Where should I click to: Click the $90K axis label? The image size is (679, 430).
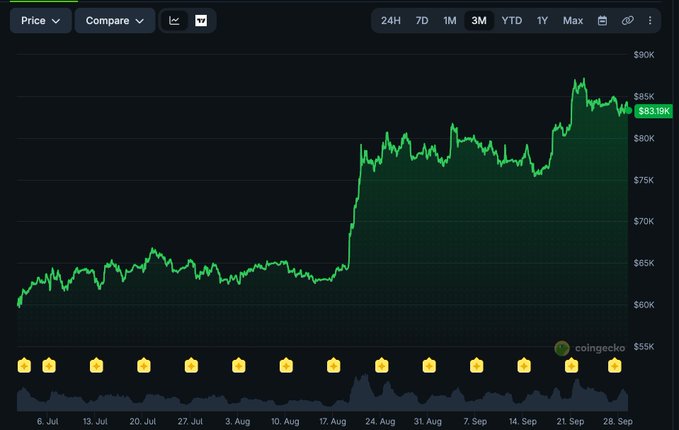(644, 55)
